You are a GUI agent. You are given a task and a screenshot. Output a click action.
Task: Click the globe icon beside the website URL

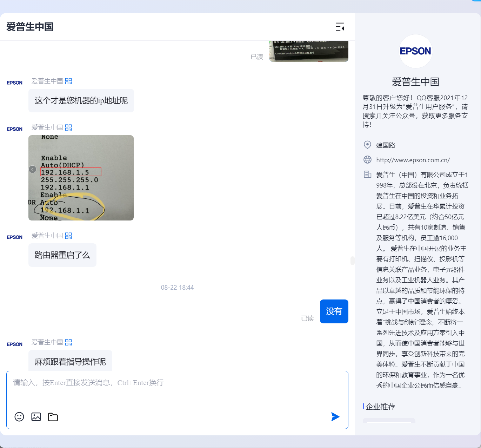[x=367, y=160]
